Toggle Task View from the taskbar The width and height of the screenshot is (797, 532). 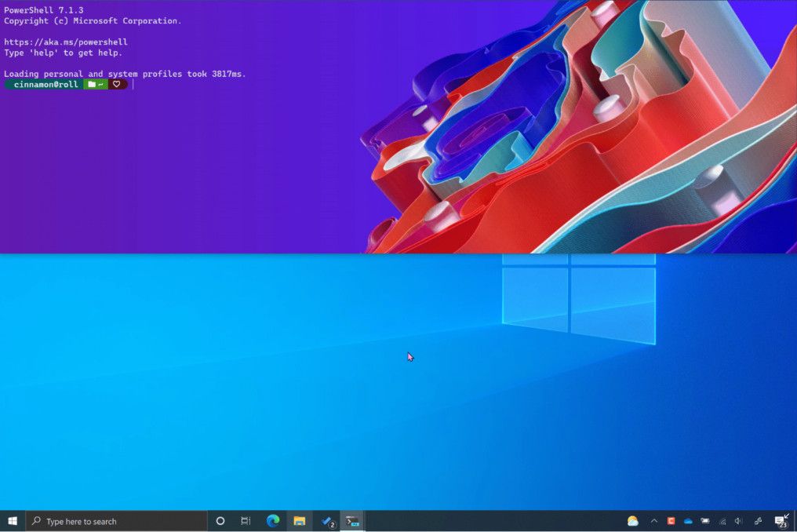[x=246, y=520]
